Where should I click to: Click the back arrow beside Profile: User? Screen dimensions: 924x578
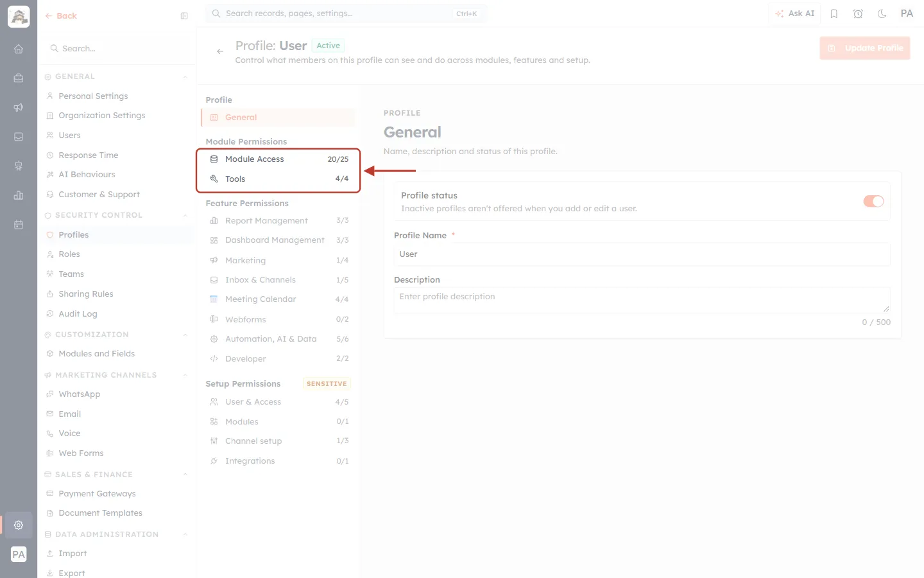(x=220, y=51)
